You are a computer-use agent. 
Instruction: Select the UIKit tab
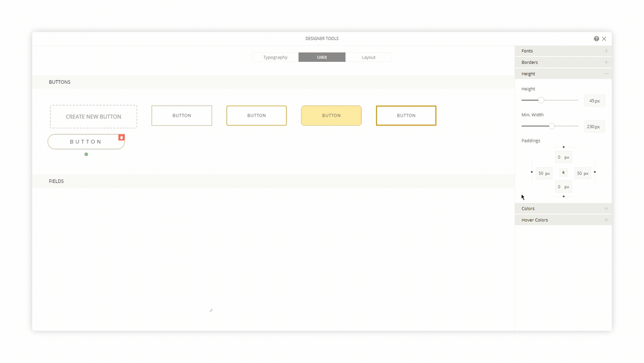322,57
